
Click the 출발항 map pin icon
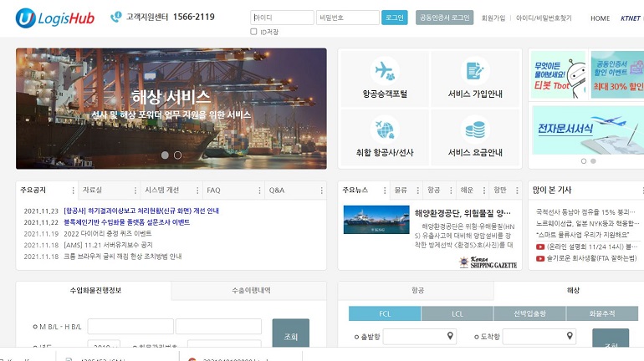[450, 336]
